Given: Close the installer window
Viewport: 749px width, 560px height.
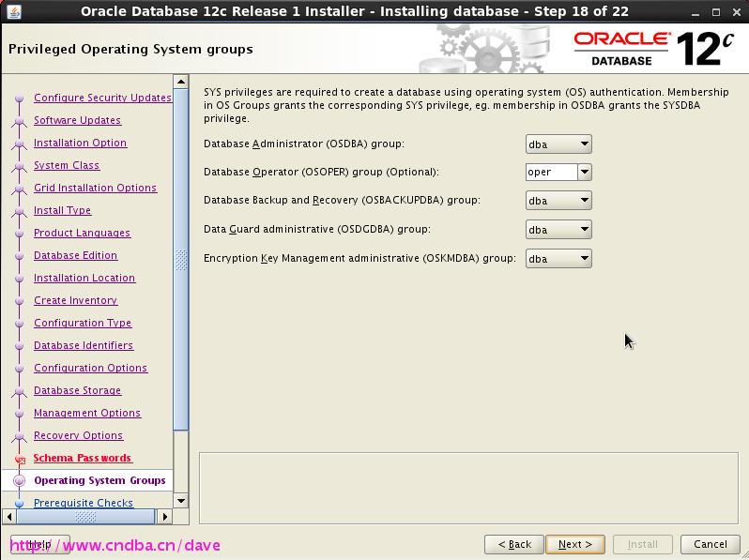Looking at the screenshot, I should [737, 12].
